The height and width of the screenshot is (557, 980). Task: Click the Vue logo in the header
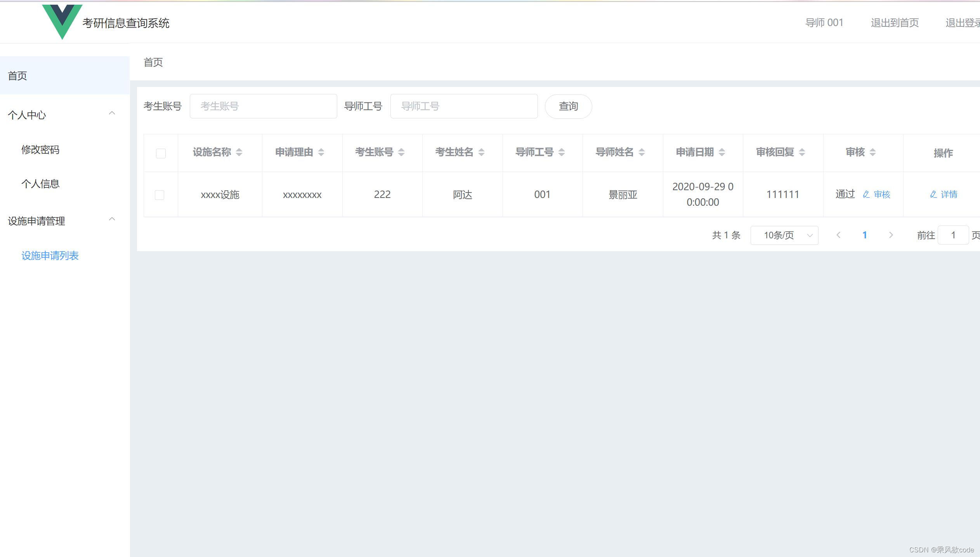(x=62, y=21)
